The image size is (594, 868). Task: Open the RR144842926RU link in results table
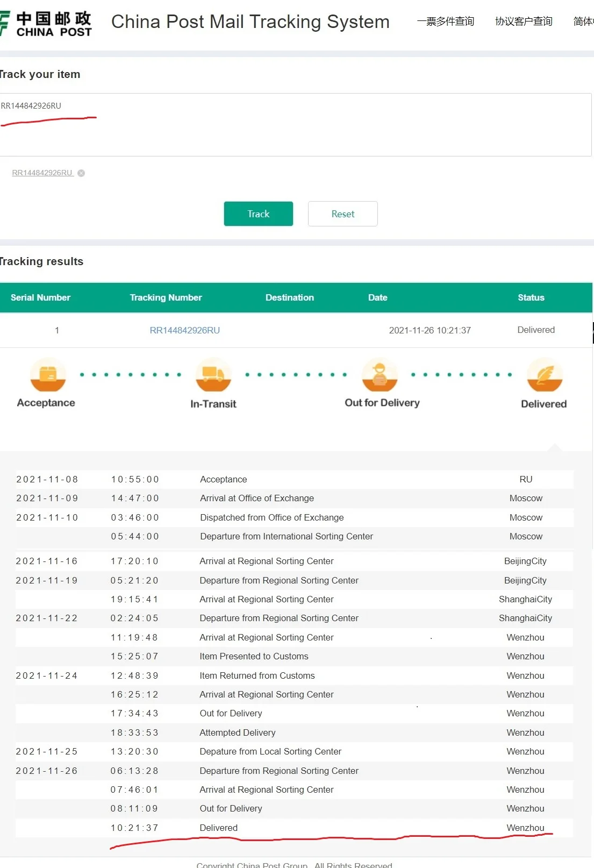click(185, 330)
